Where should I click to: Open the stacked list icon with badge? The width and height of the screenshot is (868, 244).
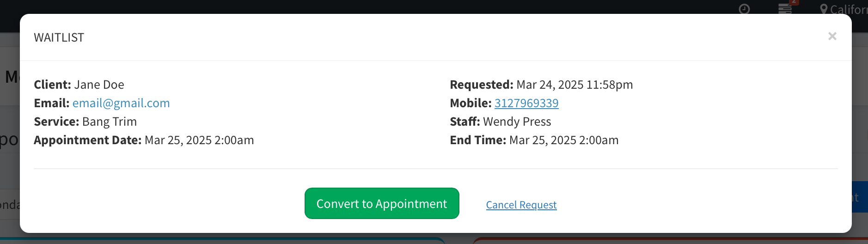pyautogui.click(x=785, y=9)
